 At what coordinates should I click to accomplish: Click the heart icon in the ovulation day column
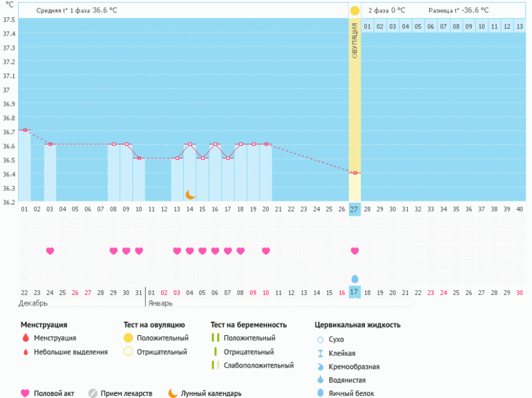[x=354, y=251]
